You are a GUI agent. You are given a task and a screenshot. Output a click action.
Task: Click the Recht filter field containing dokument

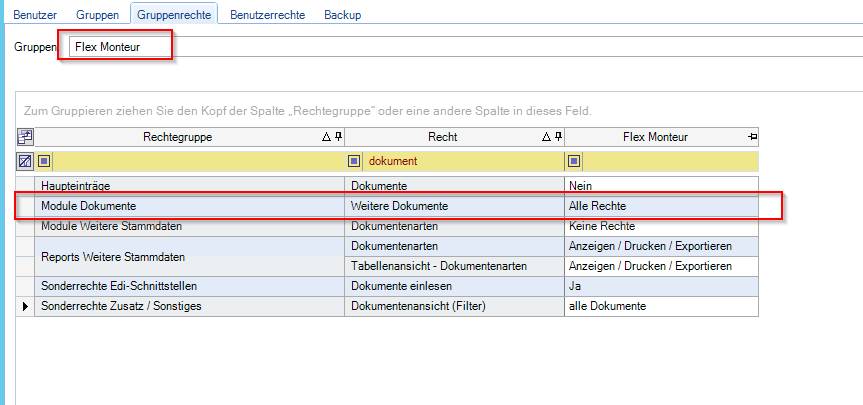coord(462,161)
